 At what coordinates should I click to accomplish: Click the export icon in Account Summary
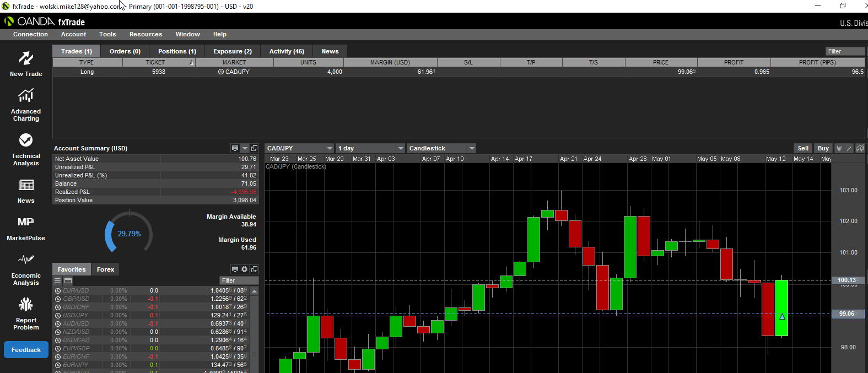pyautogui.click(x=235, y=148)
